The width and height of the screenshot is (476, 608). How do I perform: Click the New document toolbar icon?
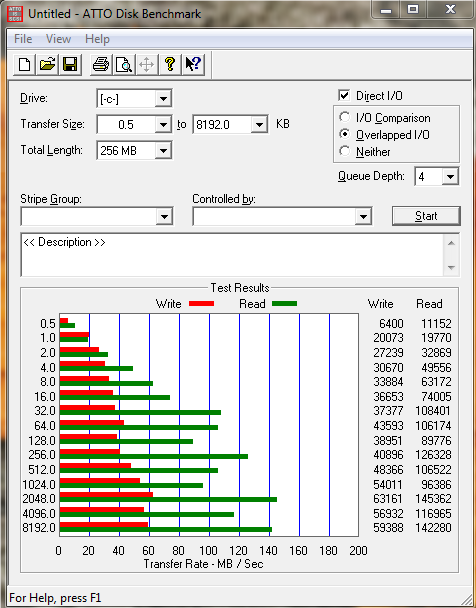pos(25,64)
